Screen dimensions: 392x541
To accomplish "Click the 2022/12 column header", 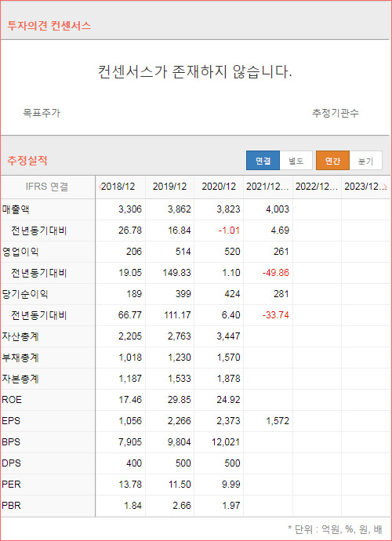I will tap(317, 187).
